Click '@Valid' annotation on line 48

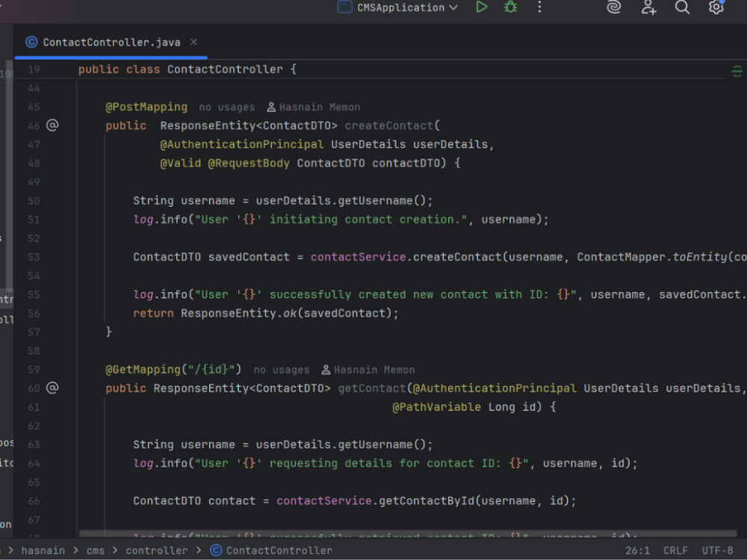(181, 164)
